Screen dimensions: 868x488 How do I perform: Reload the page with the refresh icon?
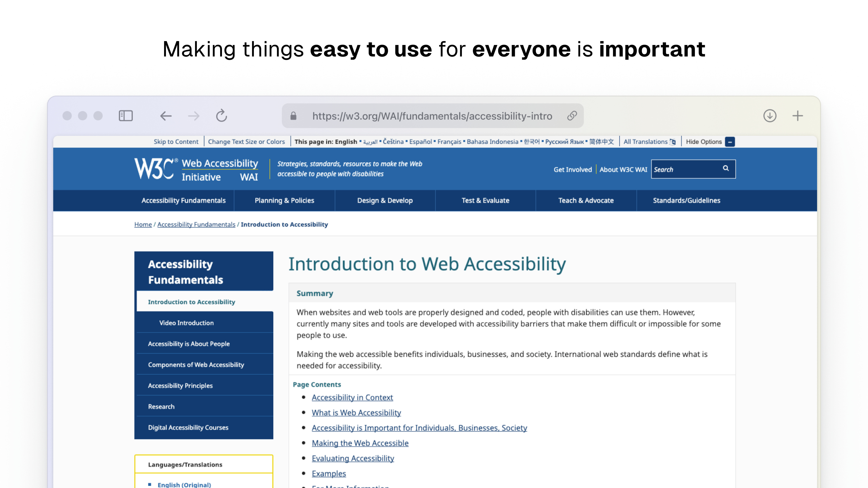click(x=221, y=115)
